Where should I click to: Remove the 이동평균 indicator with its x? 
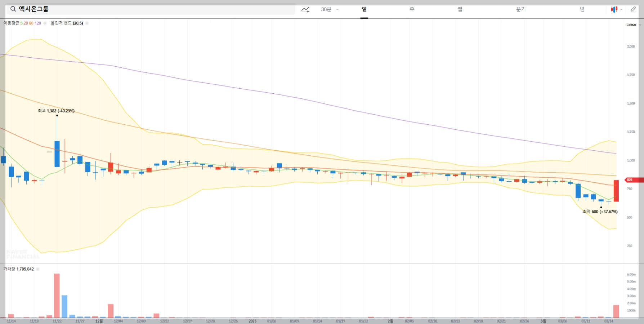45,23
